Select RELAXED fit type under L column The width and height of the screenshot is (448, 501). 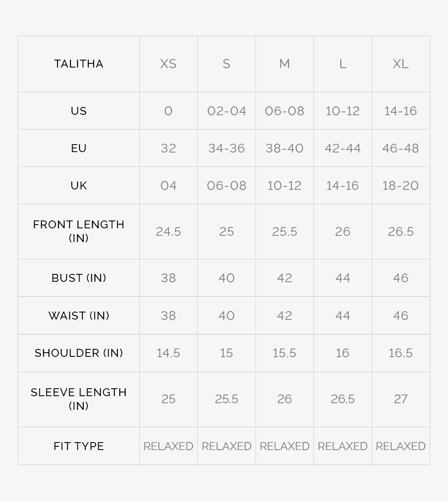click(342, 446)
